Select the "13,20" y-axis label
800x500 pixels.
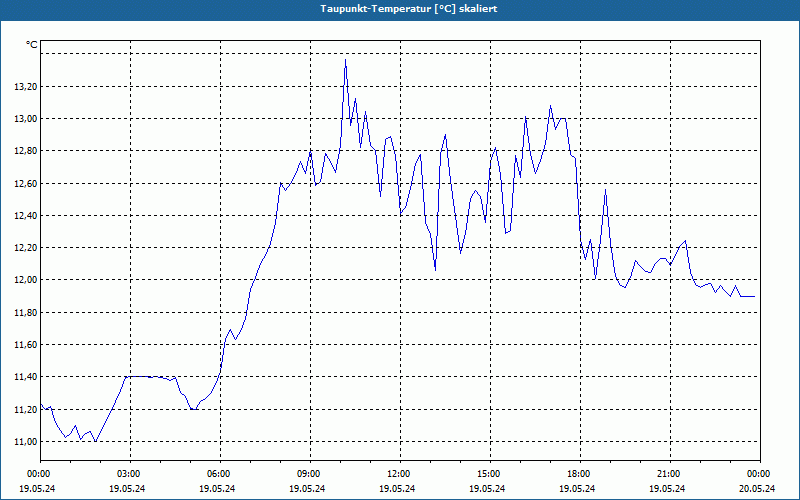pos(26,87)
